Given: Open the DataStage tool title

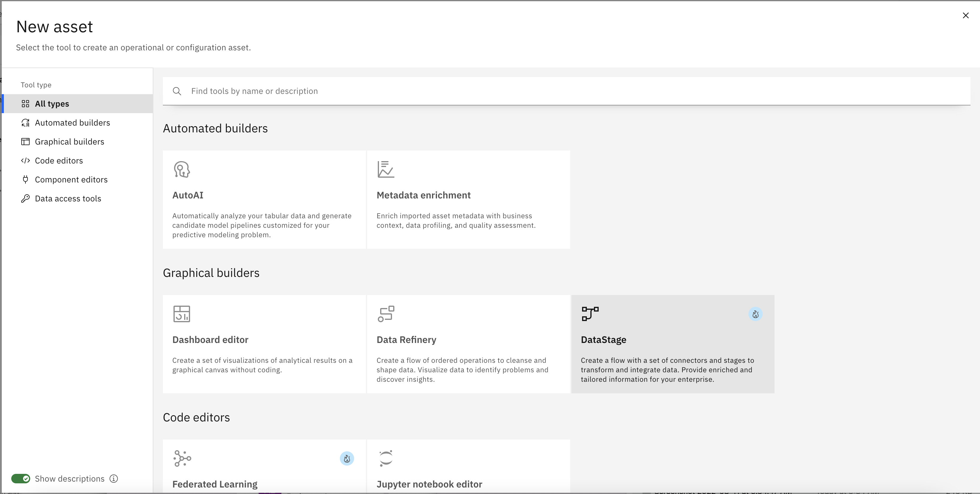Looking at the screenshot, I should pyautogui.click(x=603, y=339).
